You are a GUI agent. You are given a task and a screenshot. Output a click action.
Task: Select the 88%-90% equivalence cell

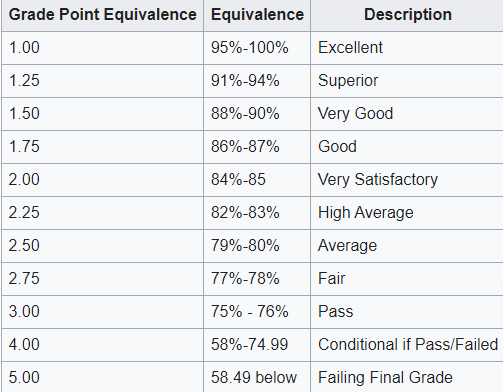click(257, 114)
